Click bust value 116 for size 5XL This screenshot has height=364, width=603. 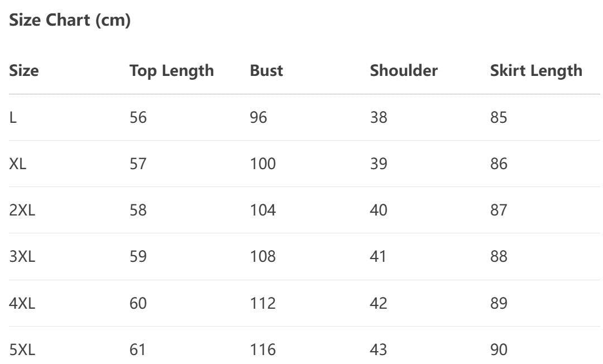(x=263, y=350)
